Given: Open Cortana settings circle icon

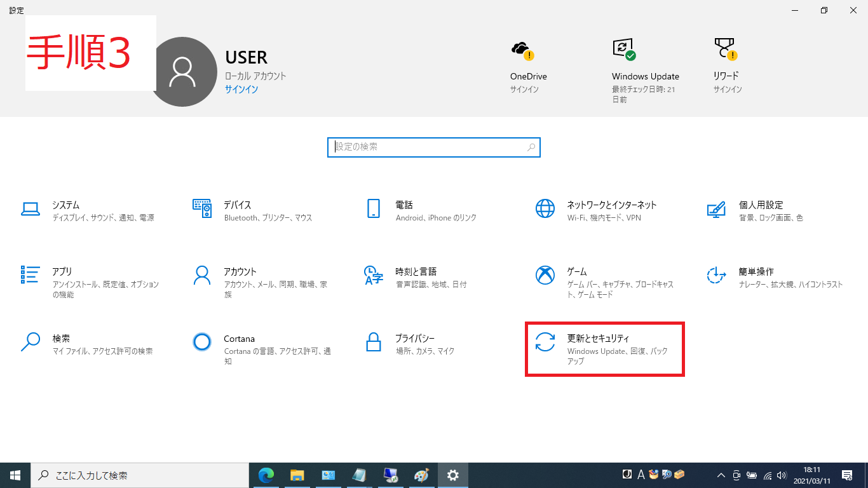Looking at the screenshot, I should point(201,342).
